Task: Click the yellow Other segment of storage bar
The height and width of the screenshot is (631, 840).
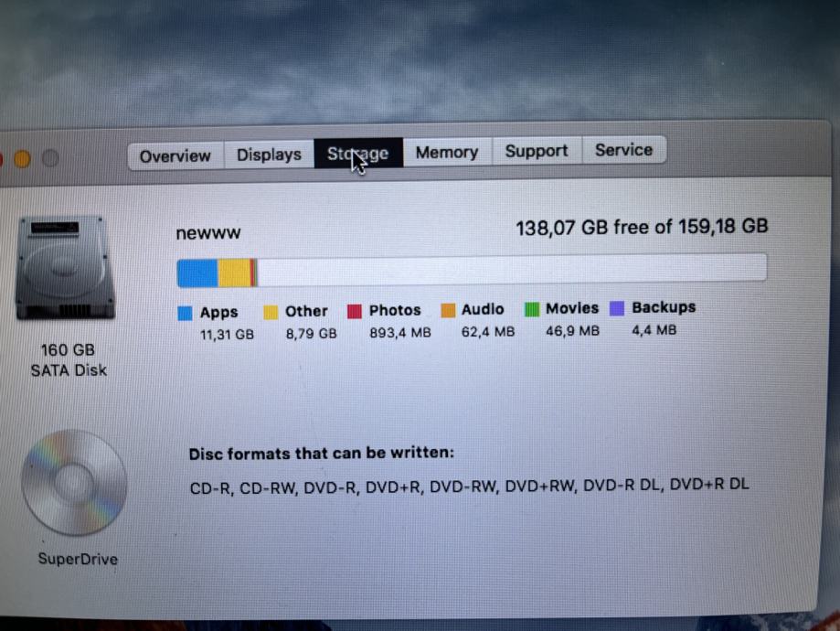Action: (x=234, y=273)
